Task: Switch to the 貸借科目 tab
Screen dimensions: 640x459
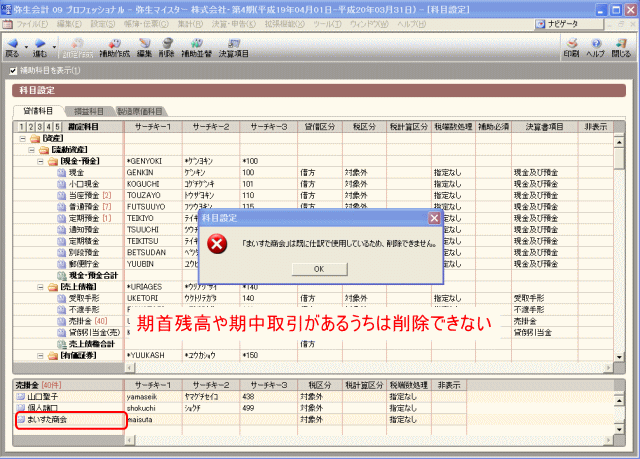Action: click(x=38, y=111)
